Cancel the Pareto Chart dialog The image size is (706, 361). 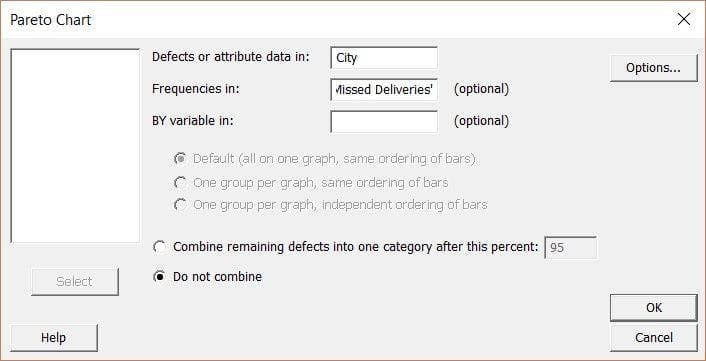(654, 338)
